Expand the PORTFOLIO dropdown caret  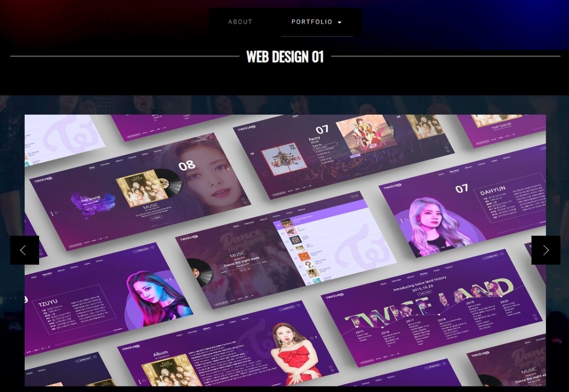pos(340,23)
